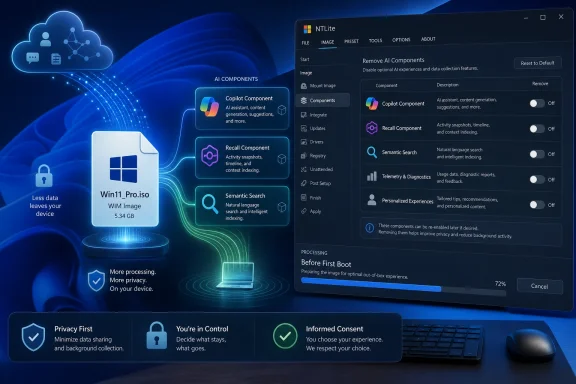The width and height of the screenshot is (576, 384).
Task: Click Reset to Default button
Action: pos(537,63)
